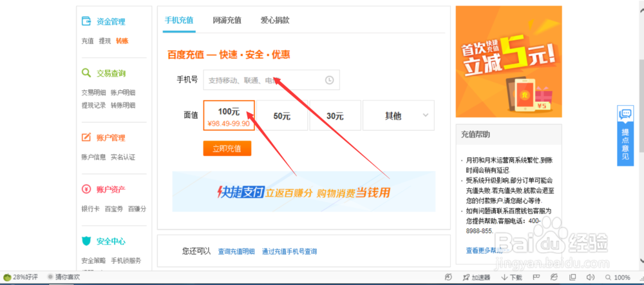Click the 提现 link under 资金管理
The width and height of the screenshot is (644, 285).
click(105, 41)
